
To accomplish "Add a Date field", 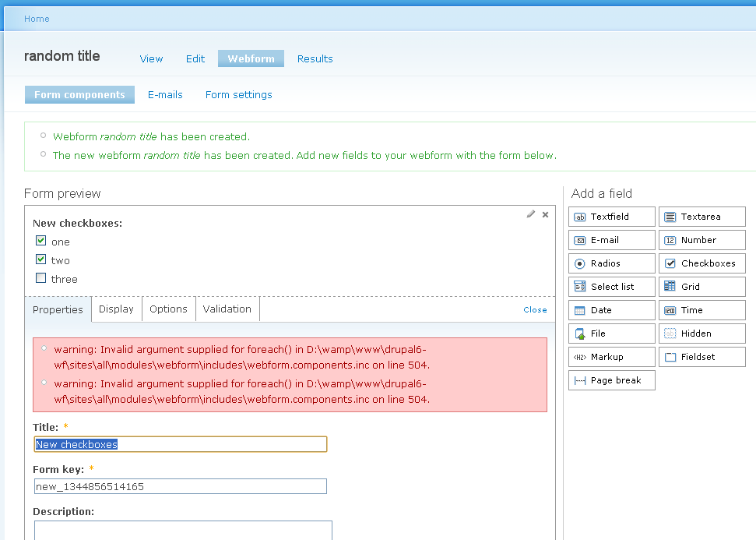I will [611, 310].
